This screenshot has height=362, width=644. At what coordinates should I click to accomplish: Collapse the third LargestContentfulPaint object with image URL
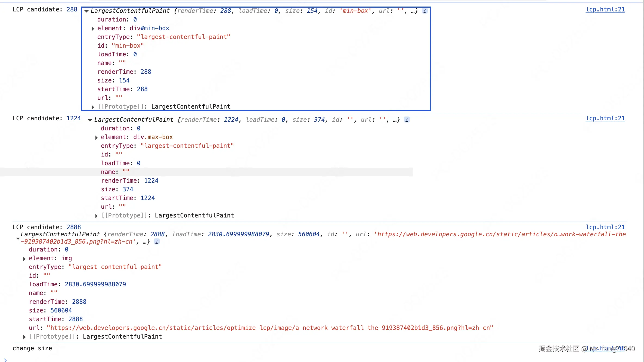tap(18, 238)
